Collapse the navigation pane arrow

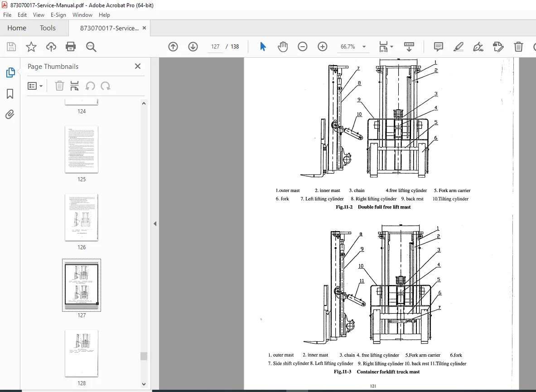point(155,223)
